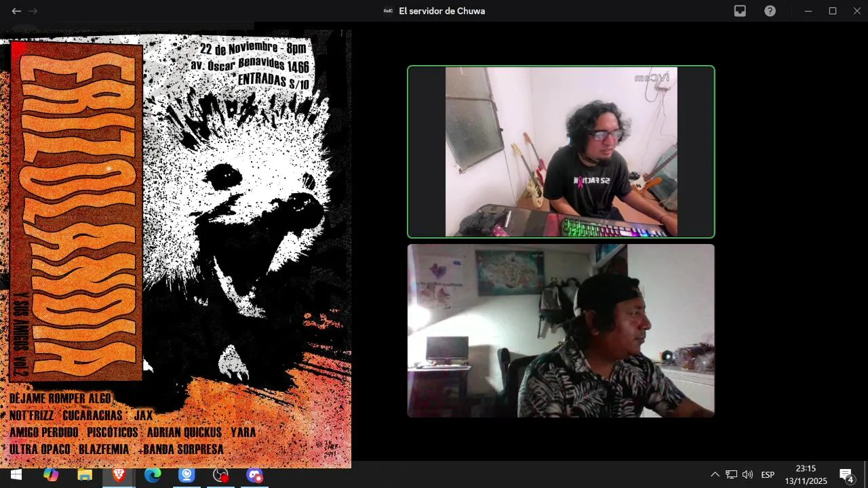Open the Windows Start menu
The image size is (868, 488).
pyautogui.click(x=16, y=475)
